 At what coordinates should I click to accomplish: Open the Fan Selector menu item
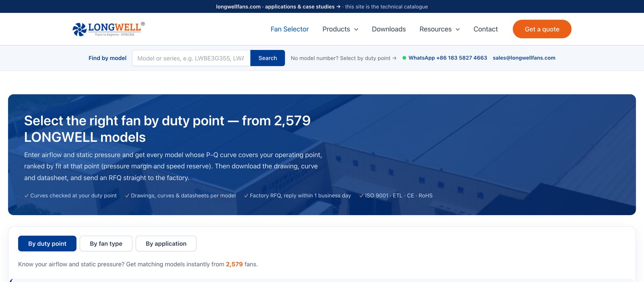click(289, 29)
